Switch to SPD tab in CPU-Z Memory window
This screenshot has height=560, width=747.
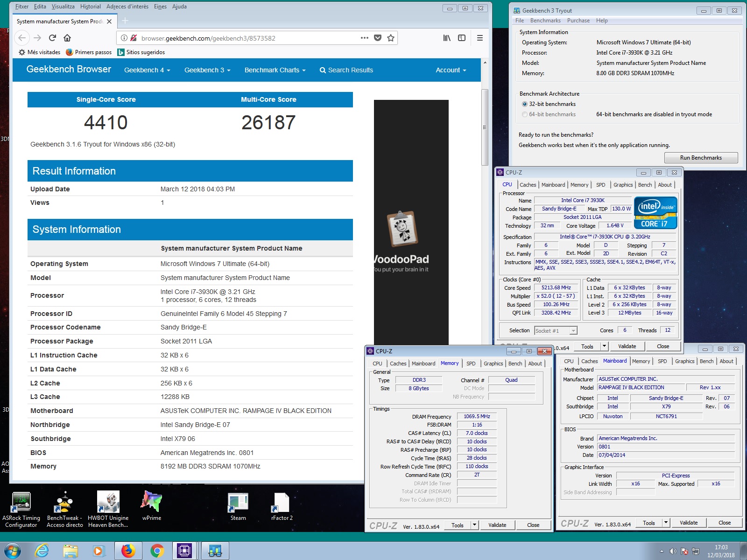coord(471,364)
